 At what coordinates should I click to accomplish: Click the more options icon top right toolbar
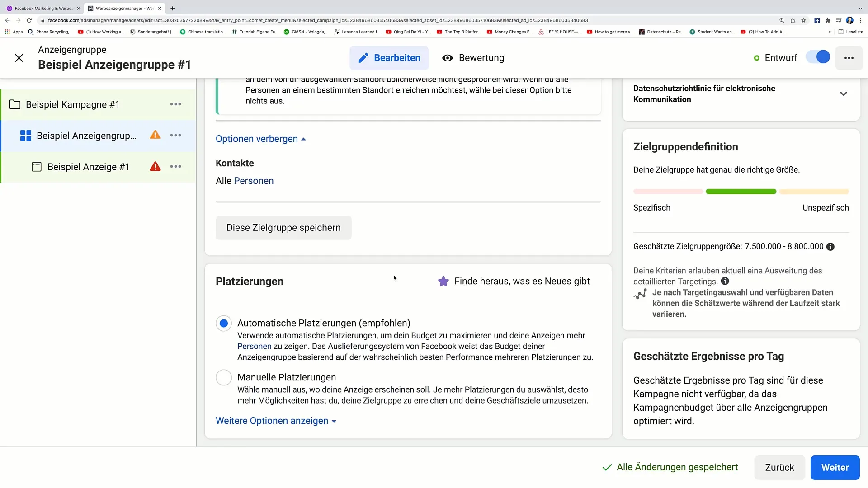[849, 58]
